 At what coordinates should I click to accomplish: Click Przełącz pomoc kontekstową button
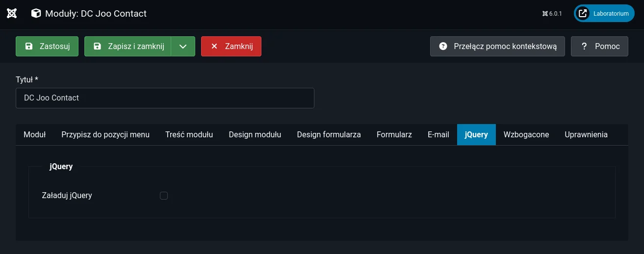click(497, 47)
